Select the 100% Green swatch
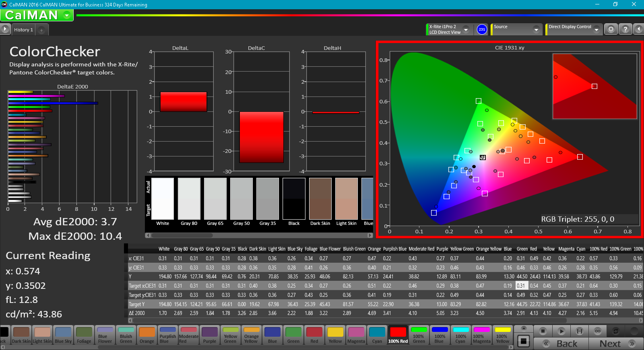Screen dimensions: 644x350 419,335
